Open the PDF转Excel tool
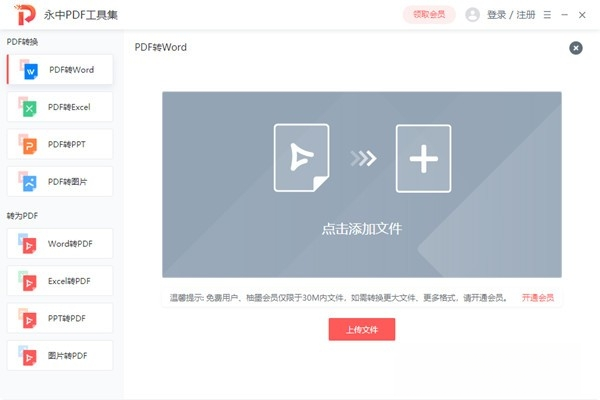 (x=60, y=107)
